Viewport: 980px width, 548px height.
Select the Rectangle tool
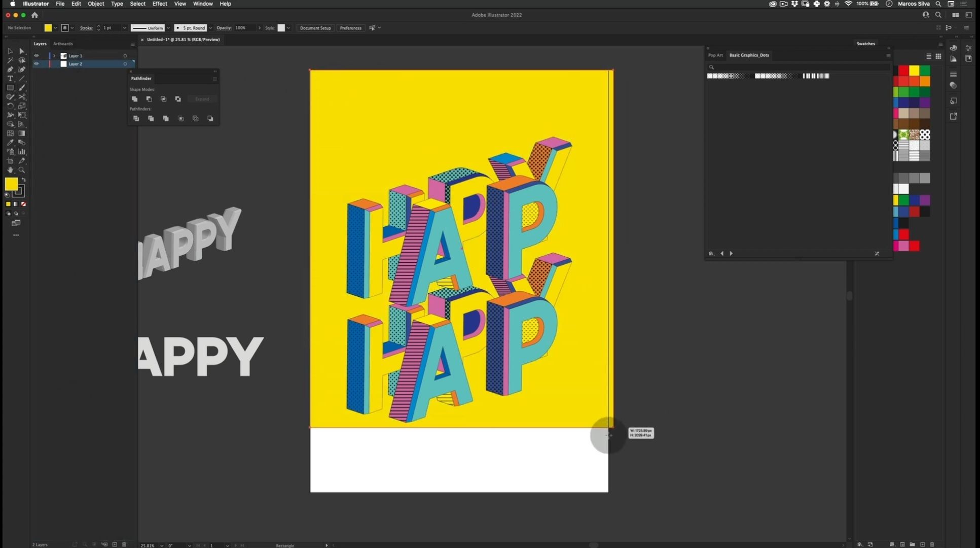tap(10, 88)
